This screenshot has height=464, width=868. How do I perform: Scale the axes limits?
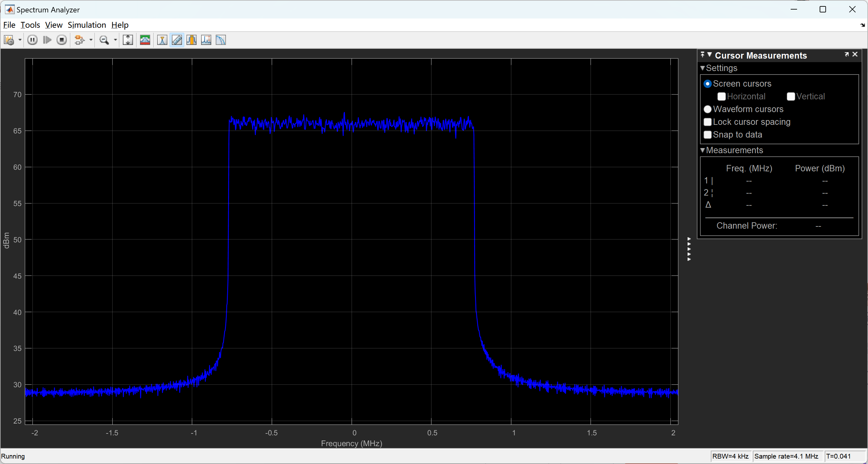(128, 40)
